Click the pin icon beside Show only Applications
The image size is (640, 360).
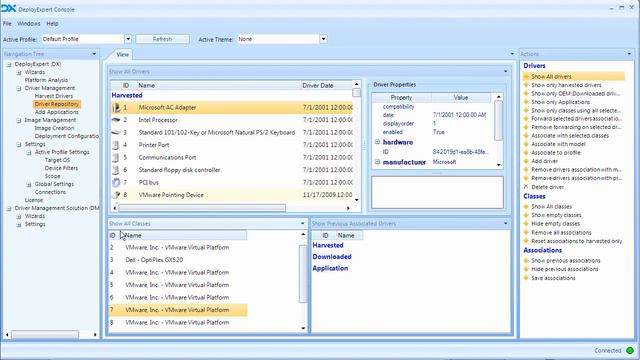point(526,102)
